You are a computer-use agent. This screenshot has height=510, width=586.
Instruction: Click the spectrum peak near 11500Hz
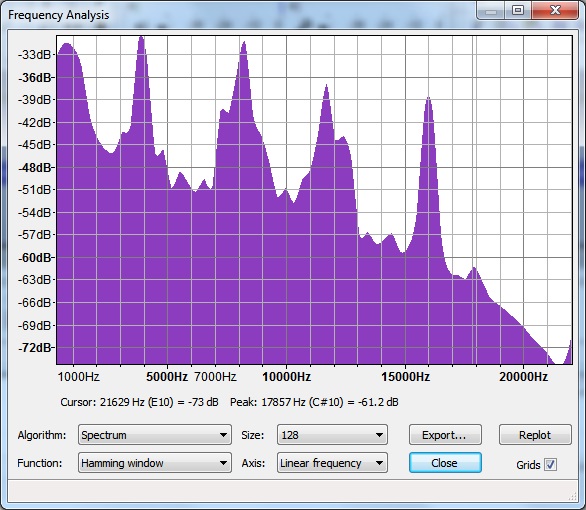327,87
